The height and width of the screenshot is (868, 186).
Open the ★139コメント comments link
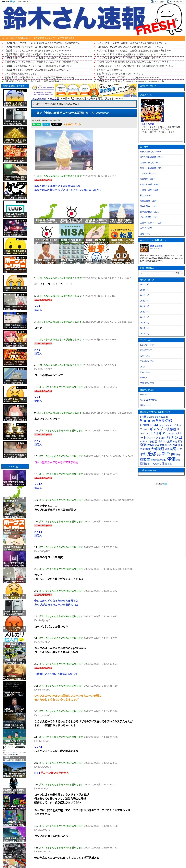coord(72,124)
